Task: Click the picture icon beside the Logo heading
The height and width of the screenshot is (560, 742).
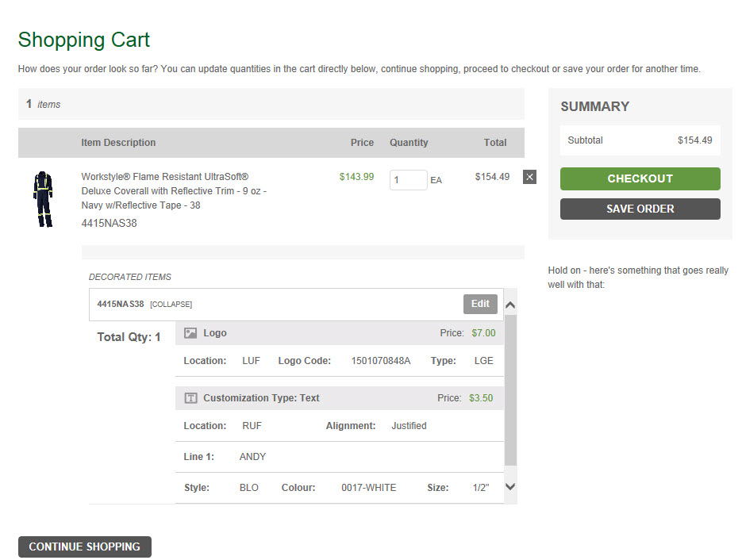Action: (x=190, y=333)
